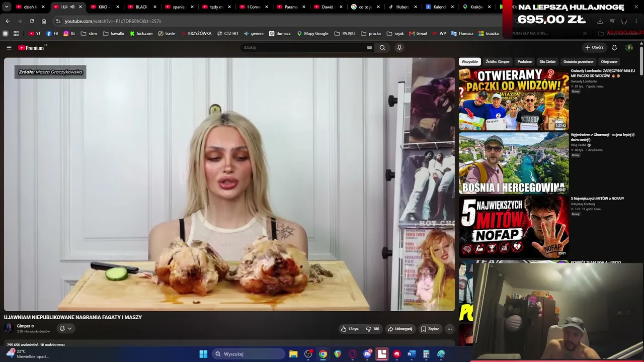
Task: Switch to the 'co to je' Google tab
Action: [x=366, y=7]
